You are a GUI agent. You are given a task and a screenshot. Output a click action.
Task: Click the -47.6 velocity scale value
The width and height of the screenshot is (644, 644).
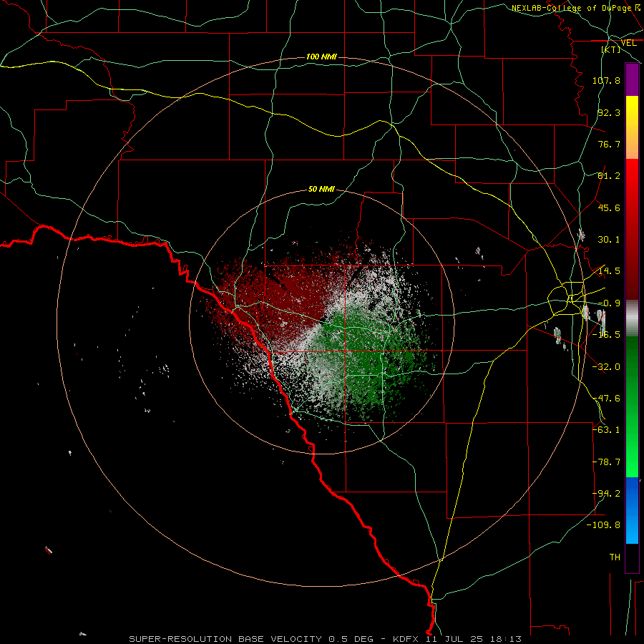point(606,399)
